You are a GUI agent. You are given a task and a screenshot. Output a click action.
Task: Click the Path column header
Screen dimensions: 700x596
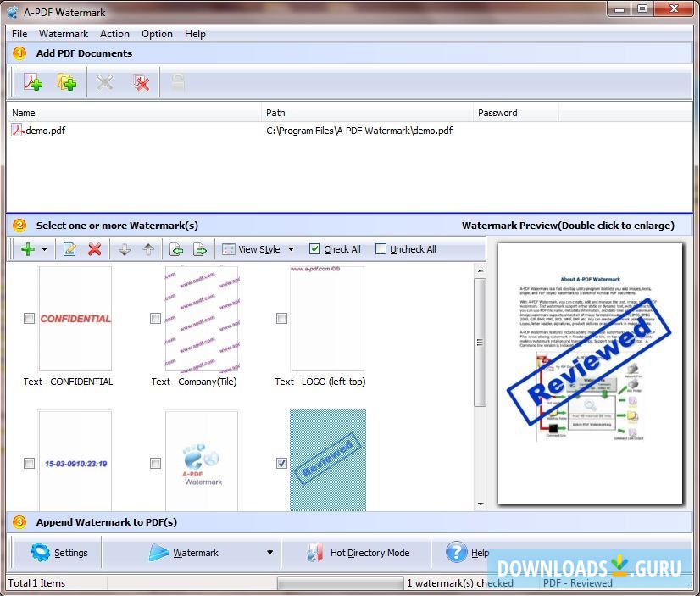[367, 113]
